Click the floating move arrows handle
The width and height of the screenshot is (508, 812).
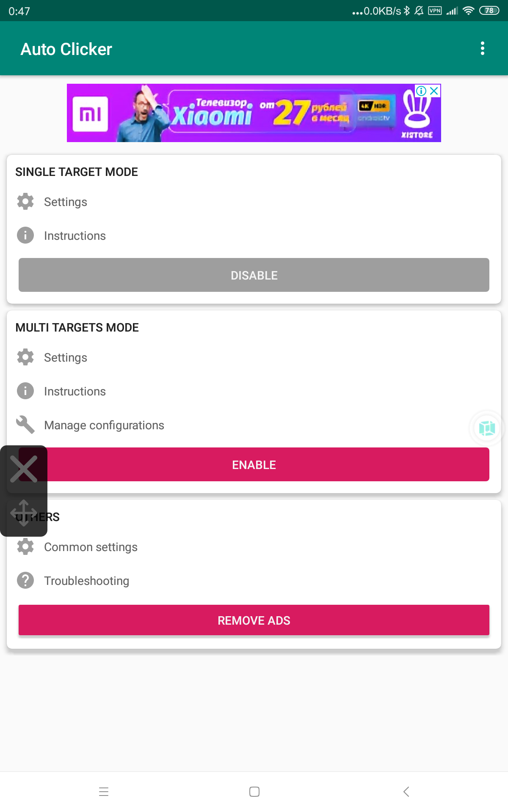tap(24, 513)
